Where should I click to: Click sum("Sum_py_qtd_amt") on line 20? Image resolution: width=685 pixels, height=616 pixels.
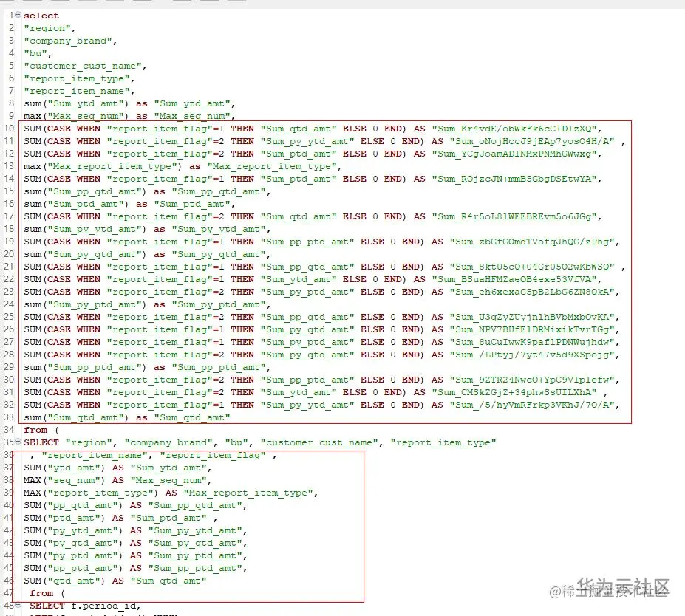click(x=85, y=254)
